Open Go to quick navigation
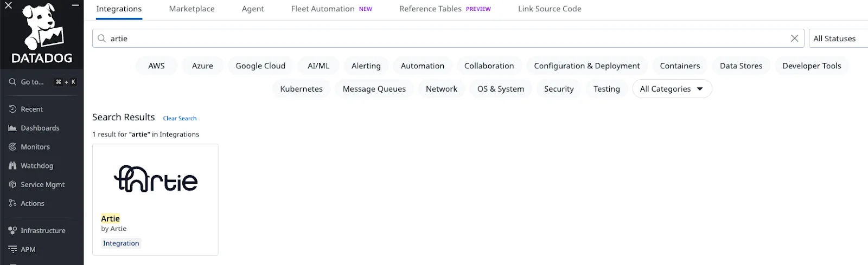This screenshot has width=868, height=265. (x=42, y=82)
